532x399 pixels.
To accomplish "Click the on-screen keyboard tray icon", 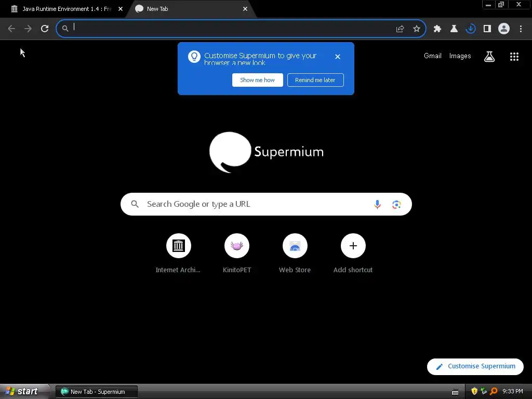I will (455, 392).
